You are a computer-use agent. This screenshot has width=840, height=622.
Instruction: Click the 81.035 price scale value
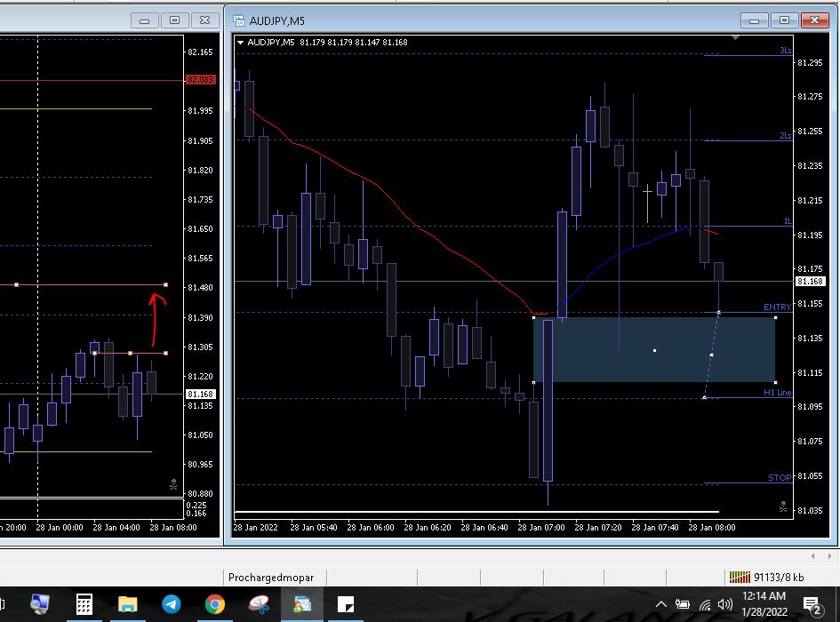[x=810, y=511]
